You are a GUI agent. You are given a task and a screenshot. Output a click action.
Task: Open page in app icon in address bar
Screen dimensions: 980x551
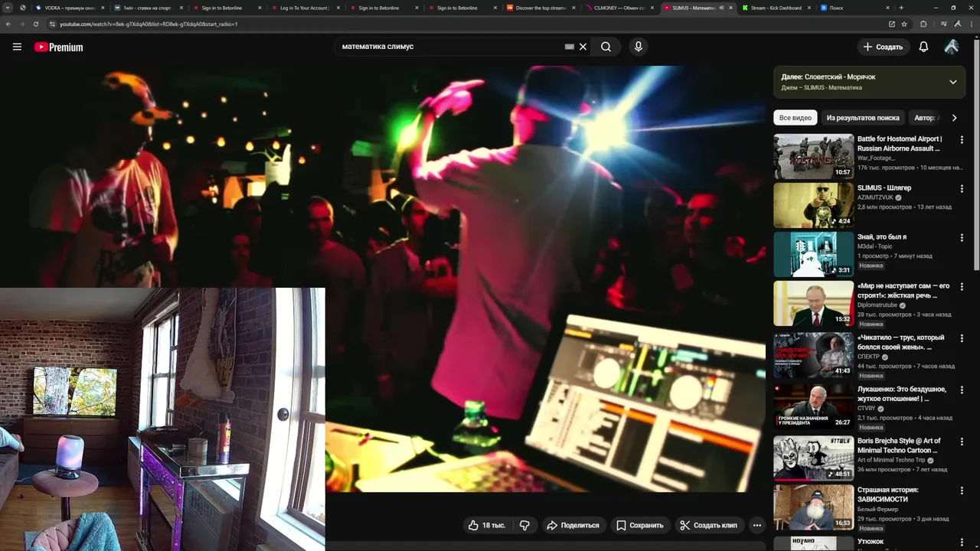[892, 24]
